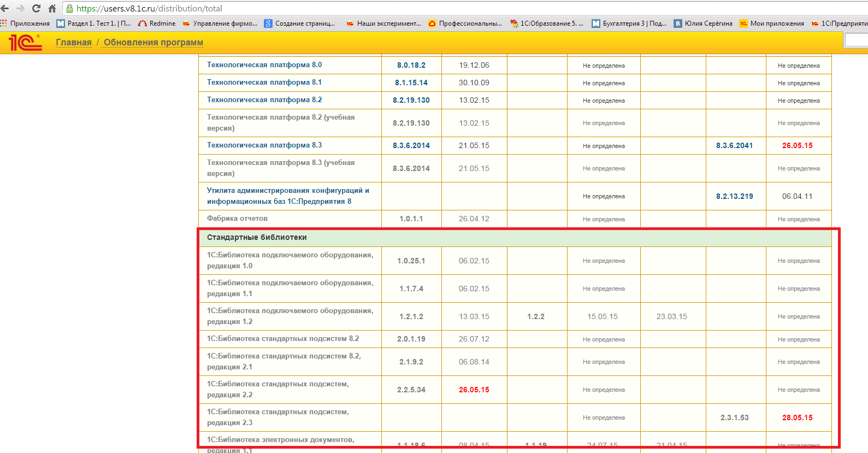This screenshot has width=868, height=453.
Task: Open the Юлия Серёгина bookmark
Action: tap(703, 23)
